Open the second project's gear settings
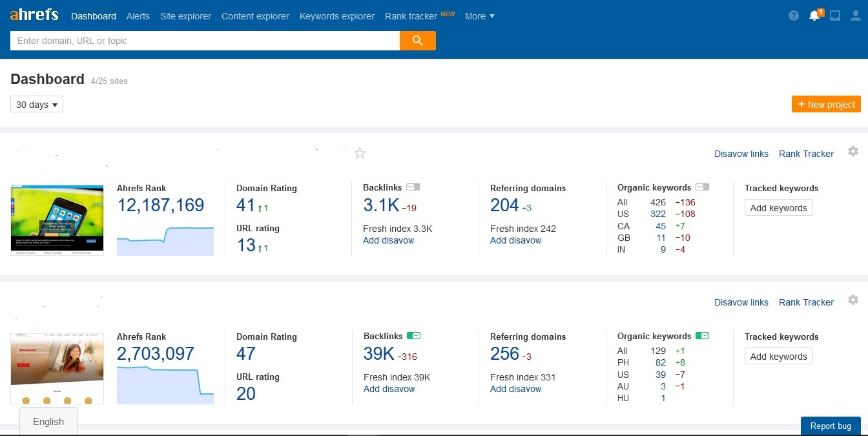This screenshot has height=436, width=868. pos(853,300)
